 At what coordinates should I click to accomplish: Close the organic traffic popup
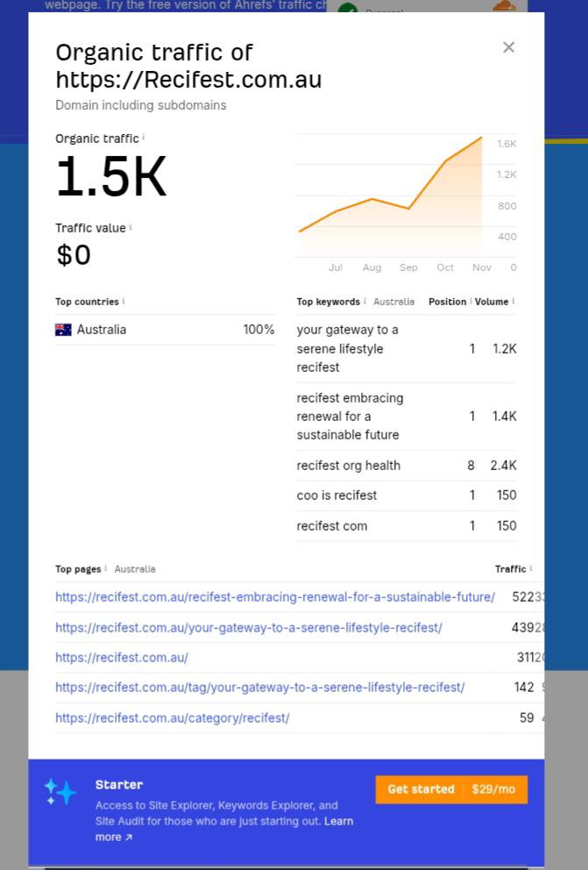click(x=508, y=47)
